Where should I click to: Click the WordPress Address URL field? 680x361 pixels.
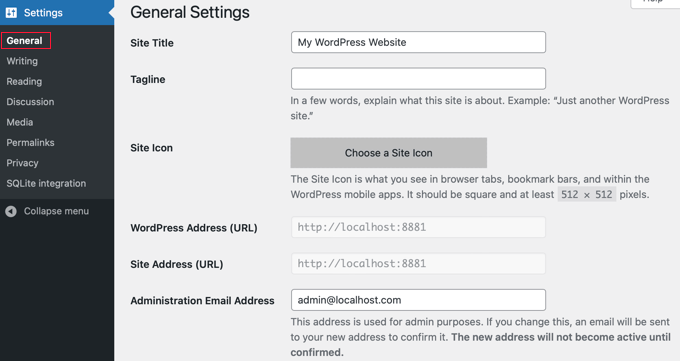coord(418,227)
